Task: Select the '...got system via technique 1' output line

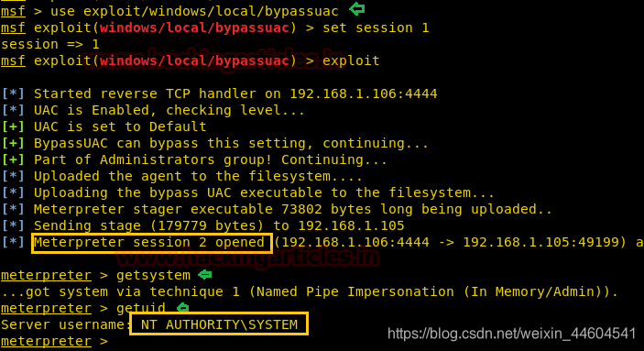Action: pyautogui.click(x=310, y=291)
